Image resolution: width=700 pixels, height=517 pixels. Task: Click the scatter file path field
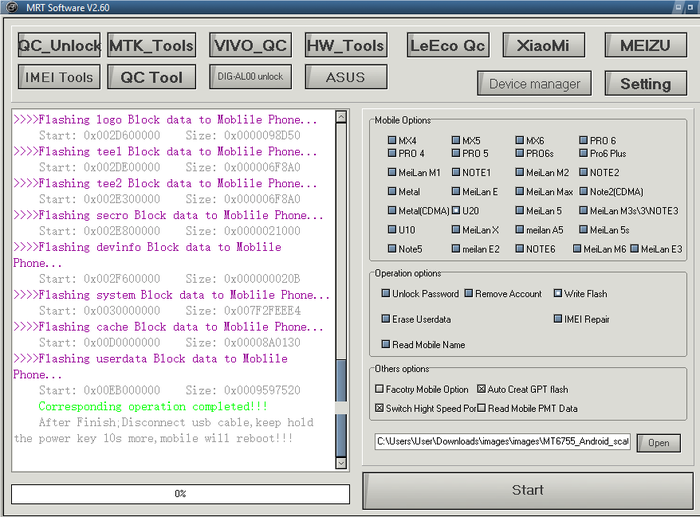502,441
